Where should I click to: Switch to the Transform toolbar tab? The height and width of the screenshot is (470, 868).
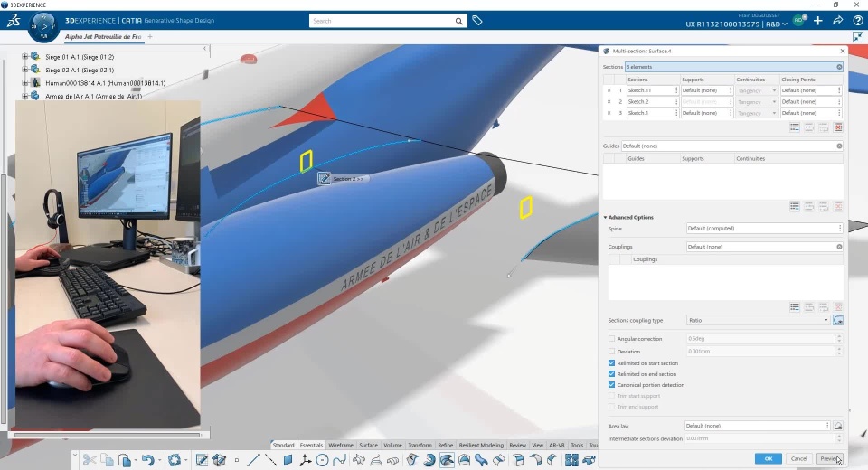point(420,445)
